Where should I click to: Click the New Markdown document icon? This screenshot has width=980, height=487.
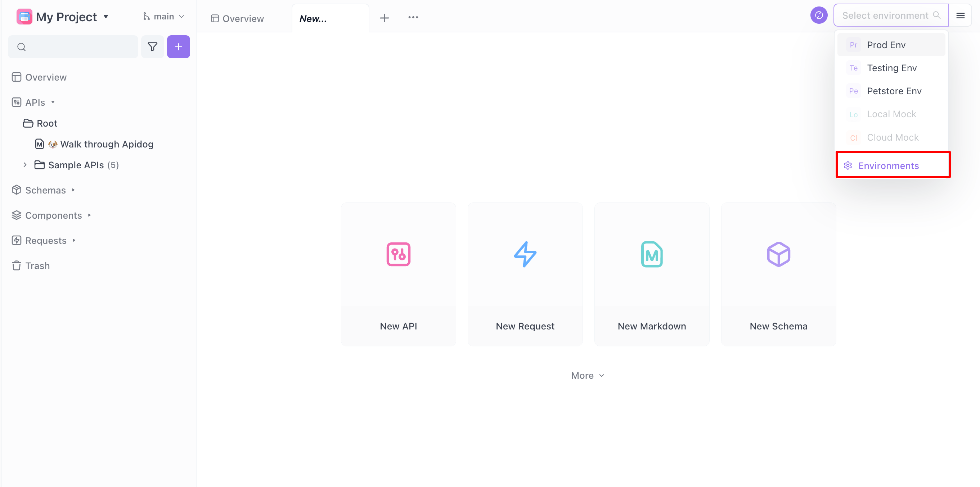click(x=652, y=254)
